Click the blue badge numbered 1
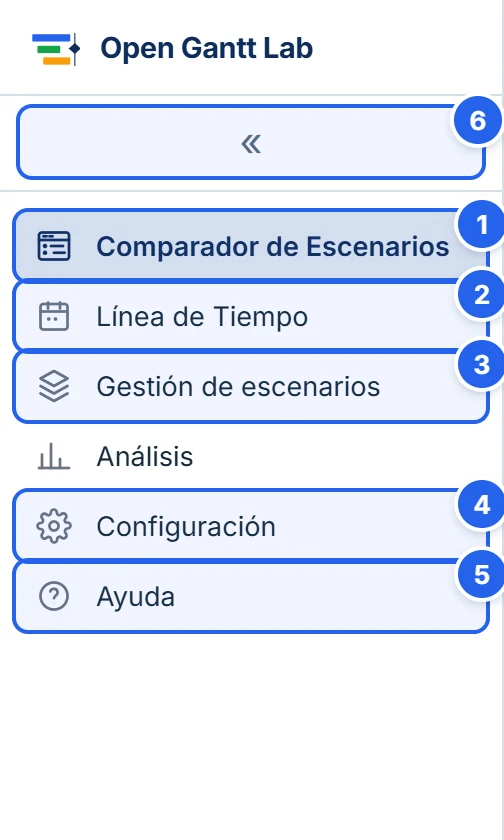 click(x=482, y=225)
